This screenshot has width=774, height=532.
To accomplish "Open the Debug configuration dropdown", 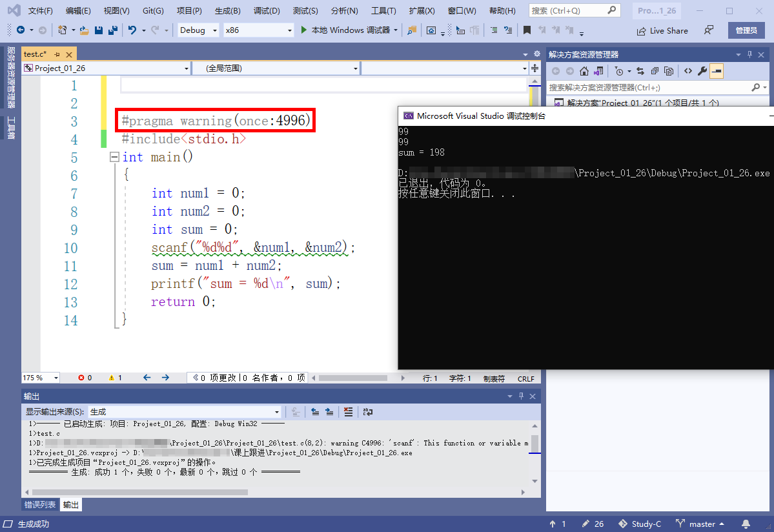I will point(199,30).
